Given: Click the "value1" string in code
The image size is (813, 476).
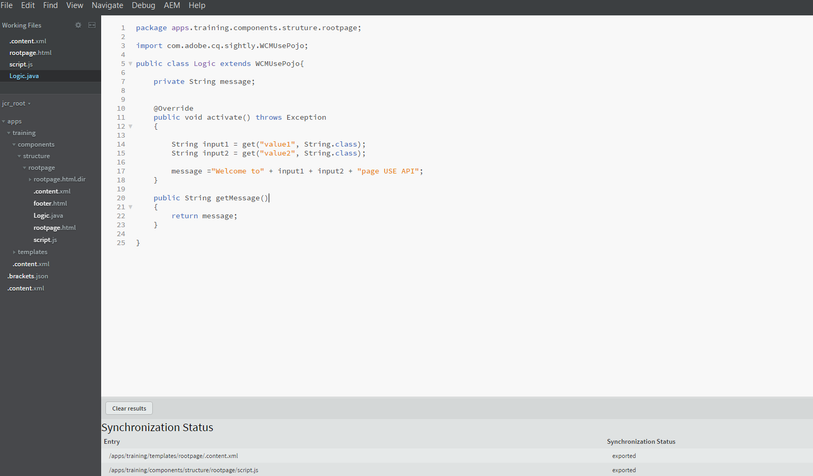Looking at the screenshot, I should point(277,144).
